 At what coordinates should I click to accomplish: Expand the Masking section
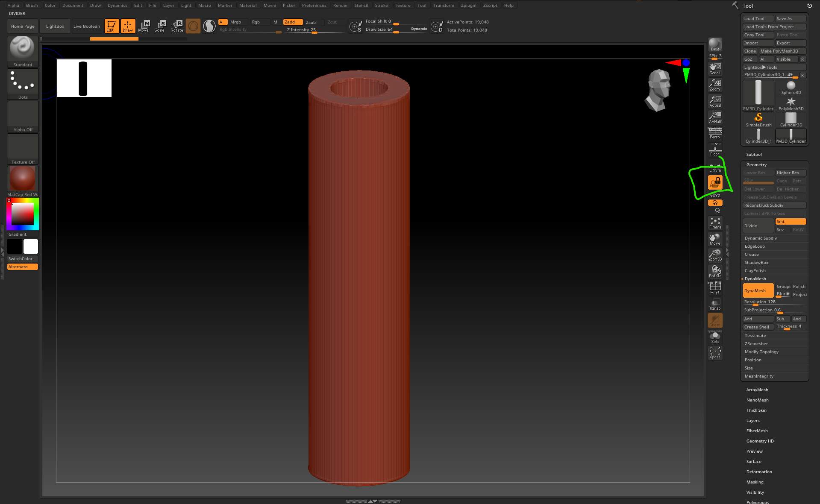[755, 482]
